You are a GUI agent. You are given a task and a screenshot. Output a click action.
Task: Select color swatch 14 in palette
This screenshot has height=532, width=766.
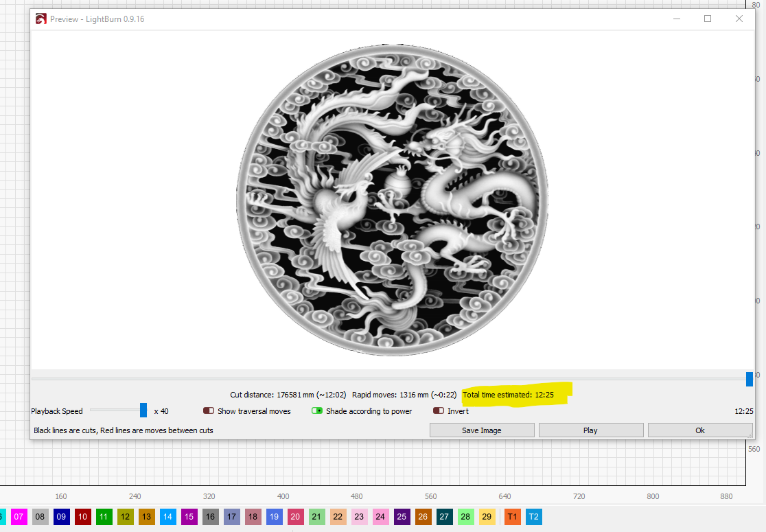[167, 517]
